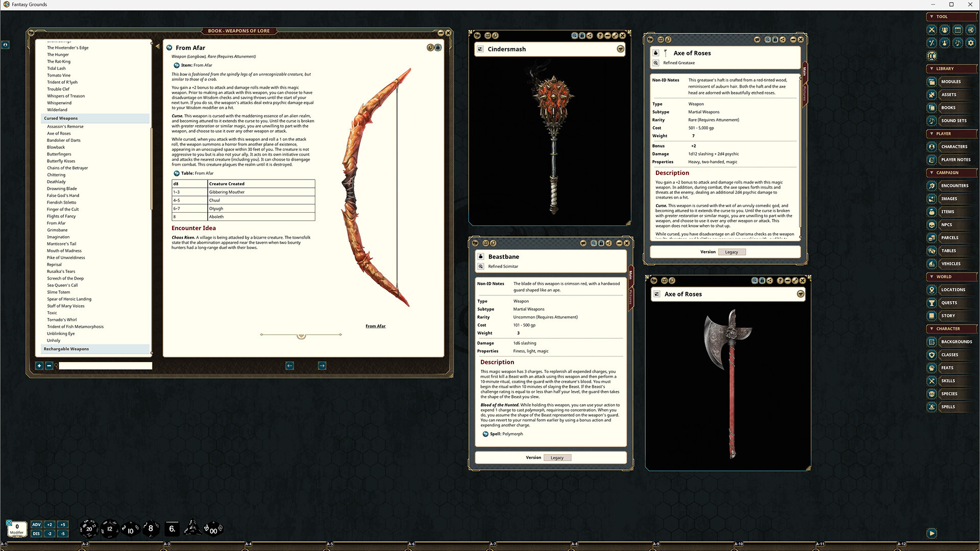980x551 pixels.
Task: Click the lock icon on From Afar page
Action: point(438,47)
